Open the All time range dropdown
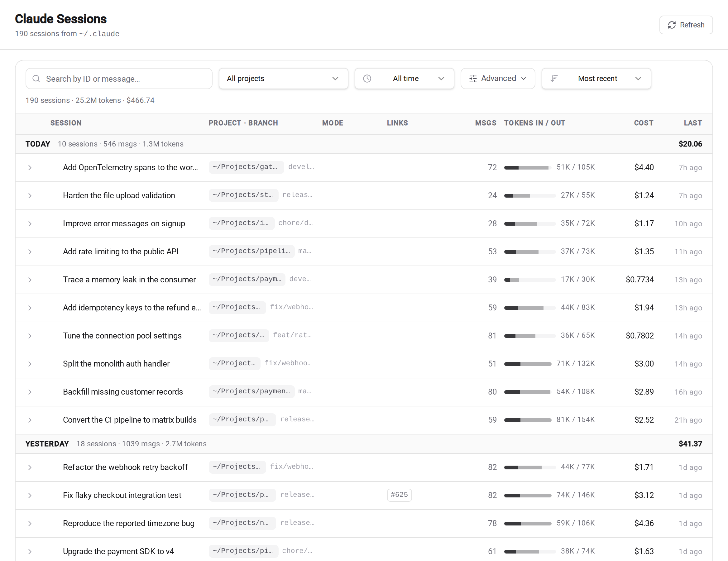The image size is (728, 561). [404, 79]
